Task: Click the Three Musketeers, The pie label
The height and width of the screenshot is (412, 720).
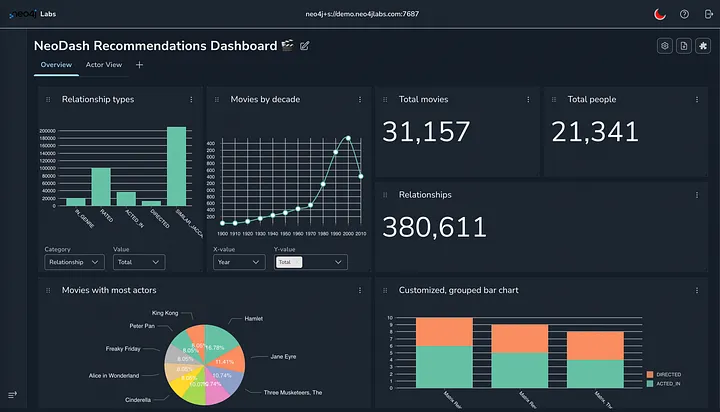Action: coord(293,393)
